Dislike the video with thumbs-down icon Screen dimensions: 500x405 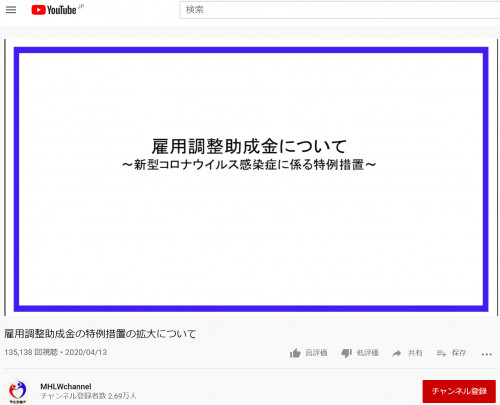point(346,353)
